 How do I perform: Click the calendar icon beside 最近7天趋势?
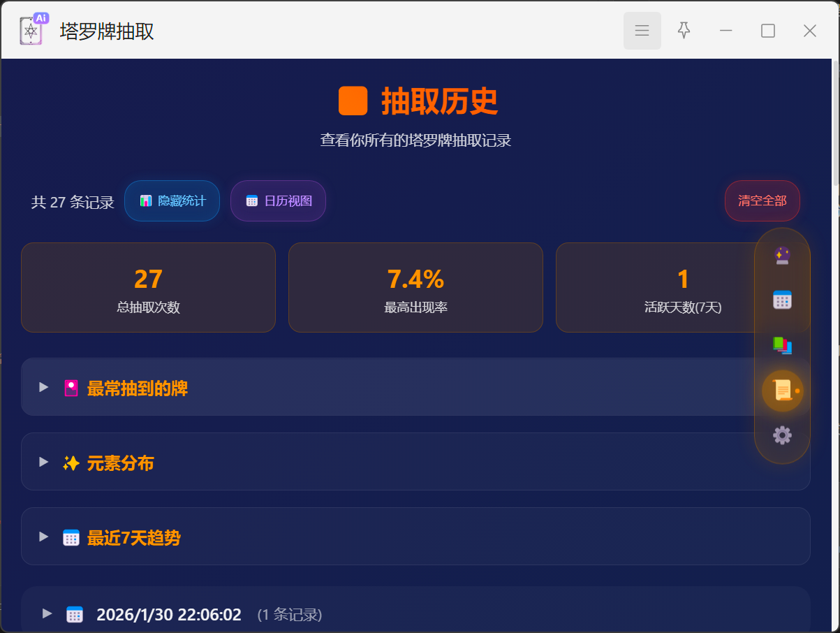point(71,537)
